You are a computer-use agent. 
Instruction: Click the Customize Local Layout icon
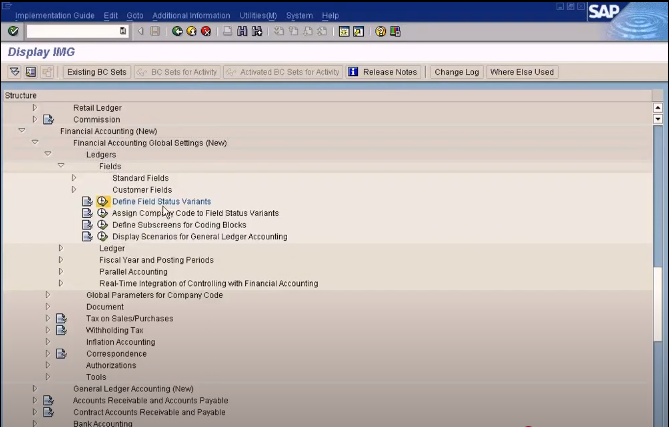[395, 32]
